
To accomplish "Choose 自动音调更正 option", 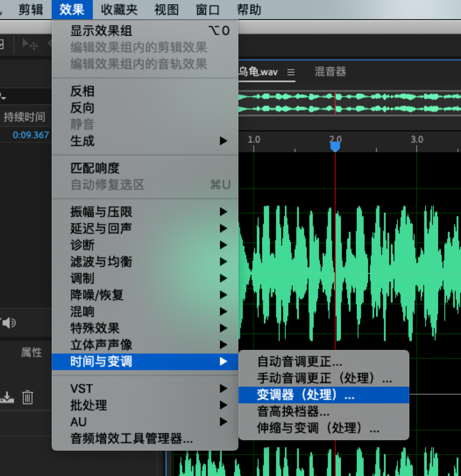I will click(324, 361).
